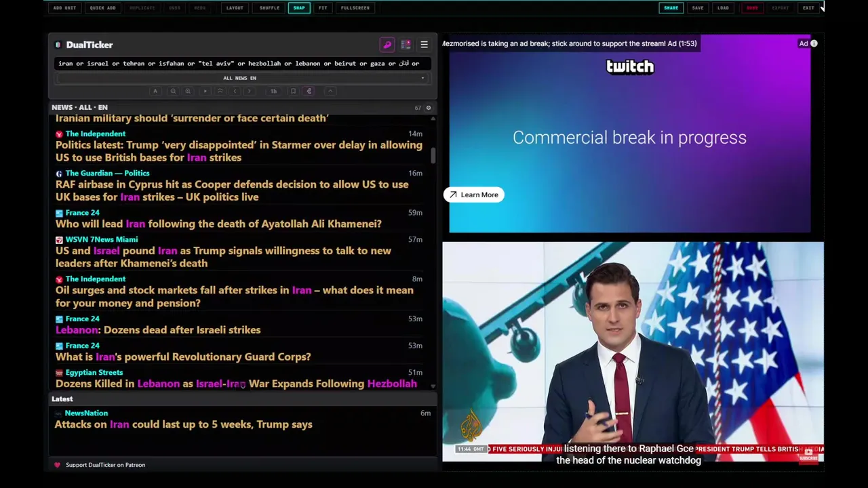This screenshot has width=868, height=488.
Task: Click the Egyptian Streets source label
Action: (x=94, y=372)
